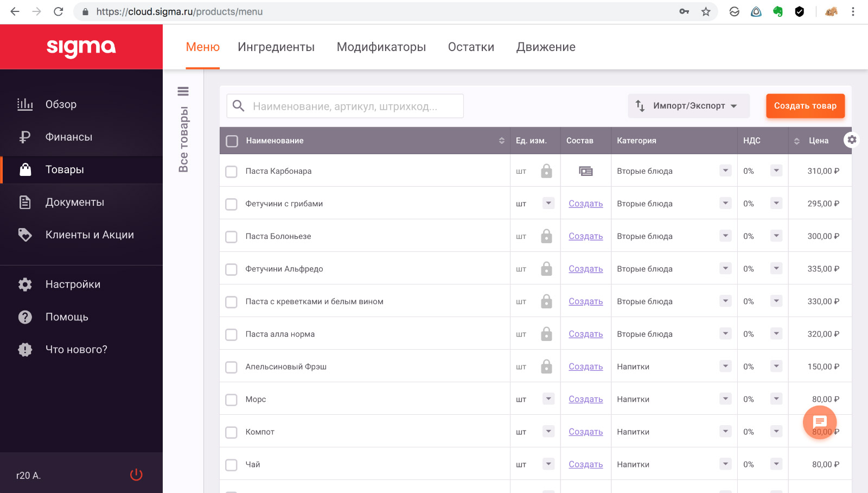
Task: Click the ruble Финансы icon
Action: [25, 137]
